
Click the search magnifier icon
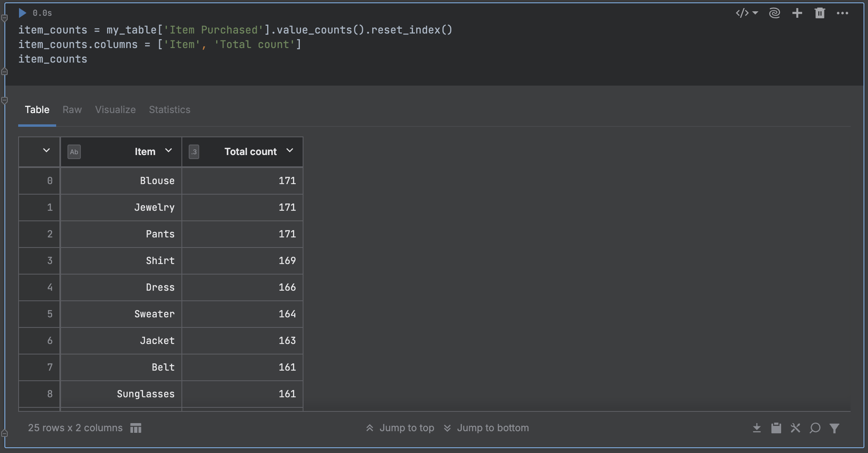coord(815,428)
